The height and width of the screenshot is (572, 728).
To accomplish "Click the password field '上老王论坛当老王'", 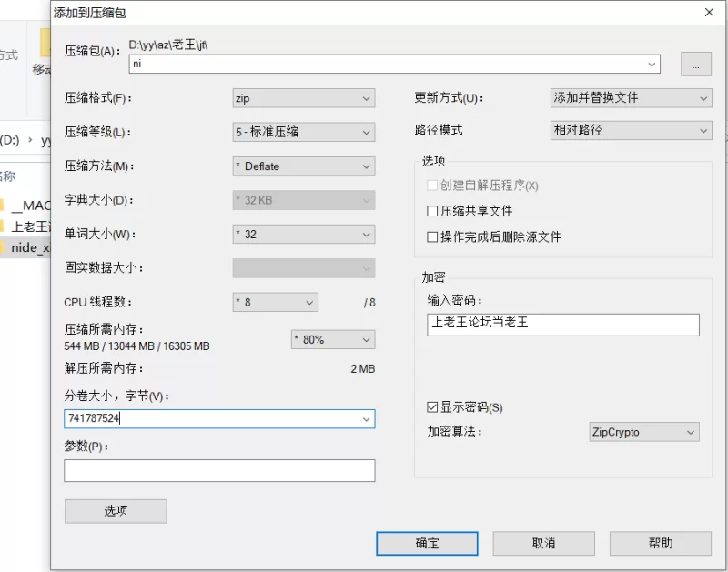I will tap(563, 325).
